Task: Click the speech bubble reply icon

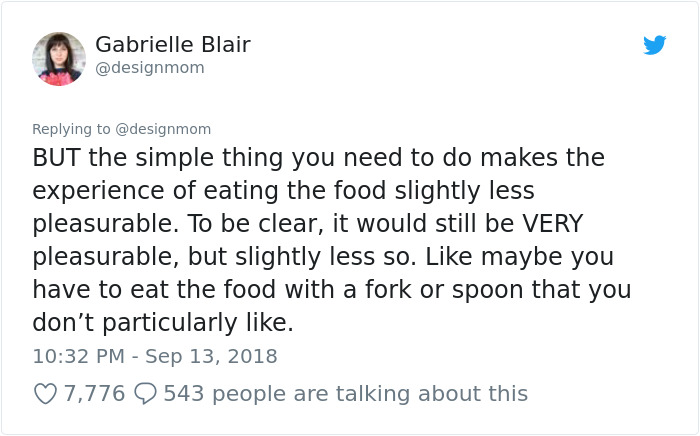Action: pos(146,394)
